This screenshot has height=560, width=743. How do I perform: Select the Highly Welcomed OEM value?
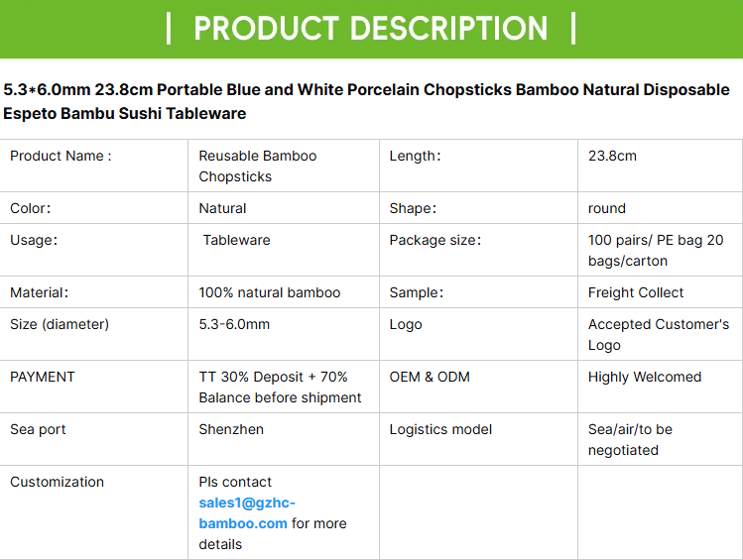[x=644, y=377]
